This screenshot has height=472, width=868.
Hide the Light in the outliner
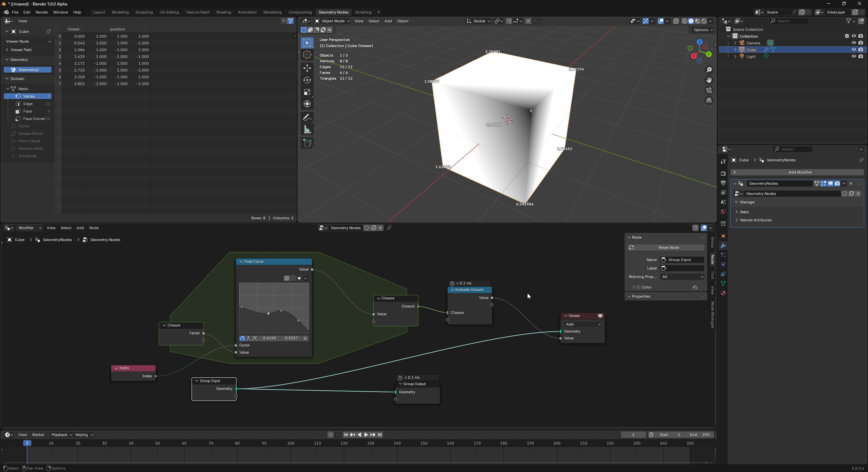(854, 57)
